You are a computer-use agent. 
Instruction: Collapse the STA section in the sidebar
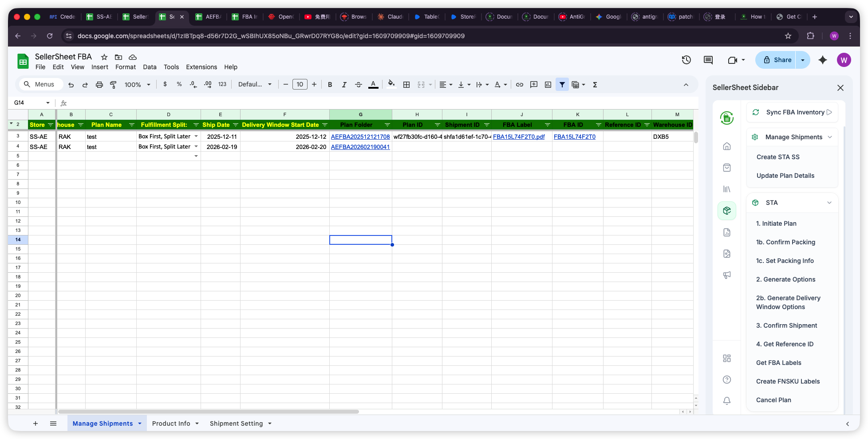coord(830,203)
